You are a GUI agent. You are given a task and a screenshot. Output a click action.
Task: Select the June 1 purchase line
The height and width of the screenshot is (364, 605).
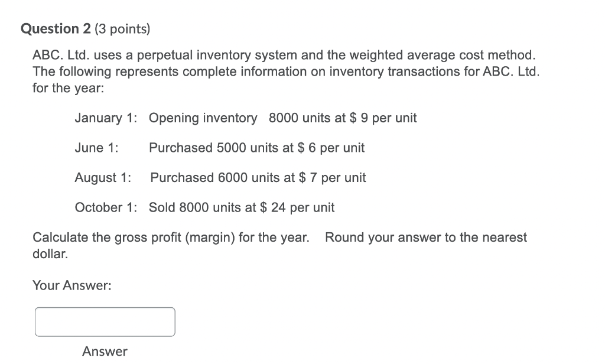(x=219, y=148)
